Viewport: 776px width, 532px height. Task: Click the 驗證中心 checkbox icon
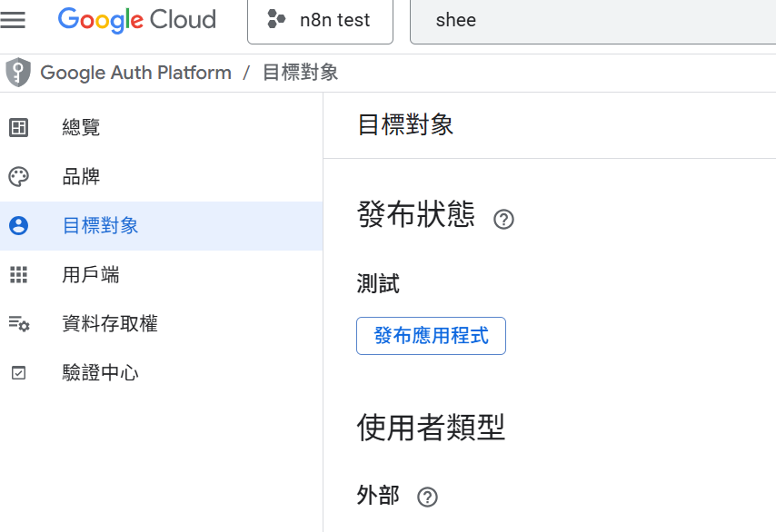pyautogui.click(x=18, y=373)
